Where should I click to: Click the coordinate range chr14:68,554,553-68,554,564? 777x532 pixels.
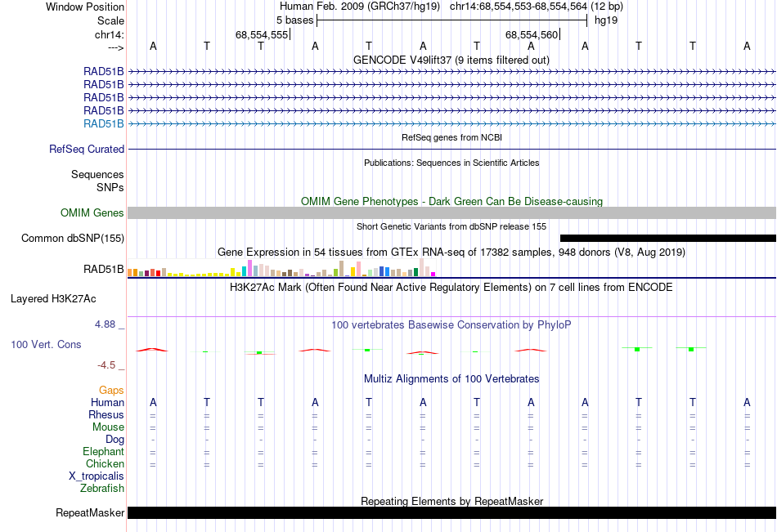[x=519, y=7]
